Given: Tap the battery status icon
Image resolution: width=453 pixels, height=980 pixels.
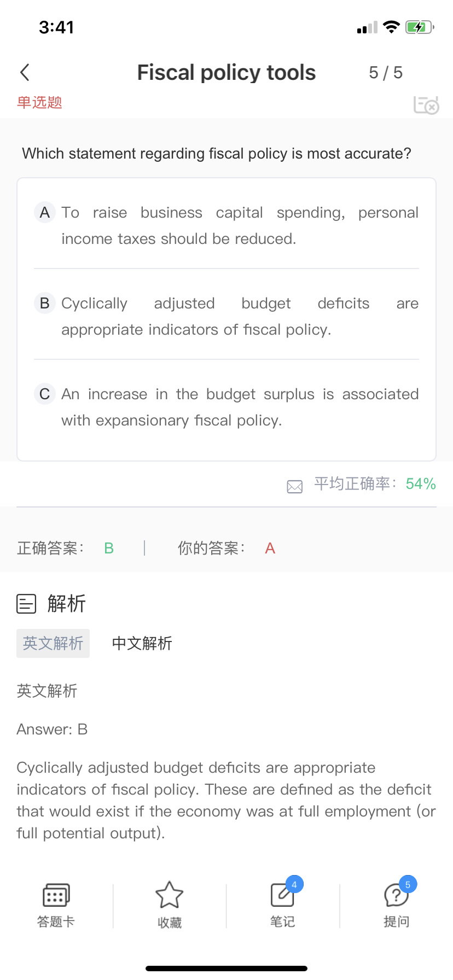Looking at the screenshot, I should click(x=419, y=27).
